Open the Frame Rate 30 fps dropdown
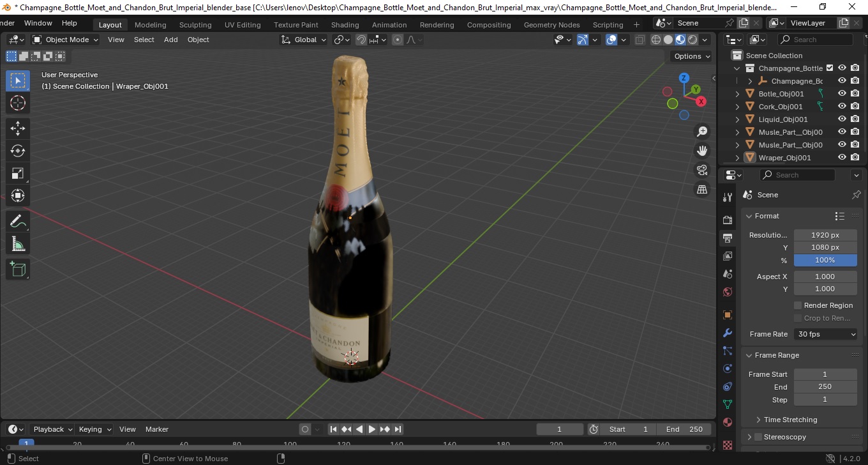Viewport: 868px width, 465px height. click(826, 334)
